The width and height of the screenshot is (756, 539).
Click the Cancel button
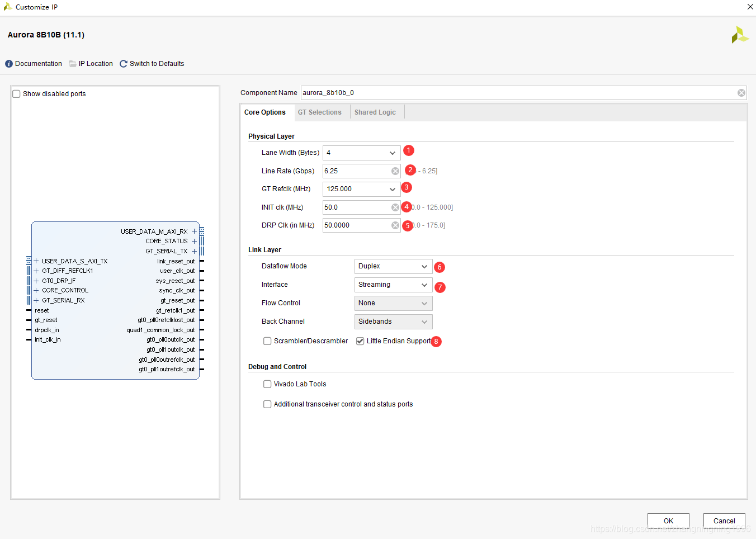click(724, 521)
